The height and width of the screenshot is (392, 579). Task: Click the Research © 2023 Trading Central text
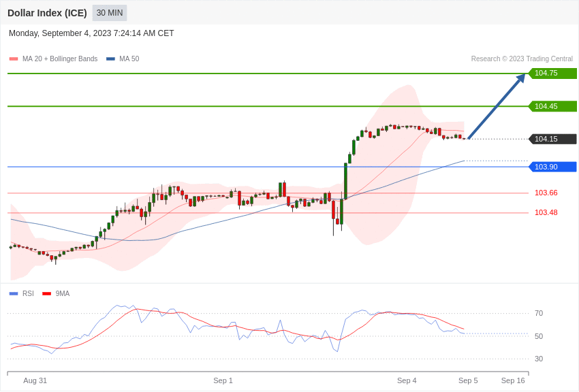pyautogui.click(x=522, y=59)
